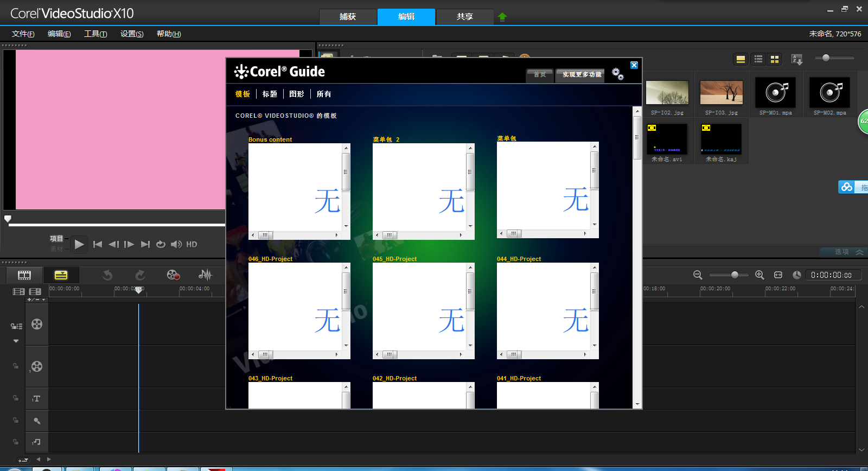Open the auto-scroll timeline dropdown
The width and height of the screenshot is (868, 471).
(x=23, y=460)
